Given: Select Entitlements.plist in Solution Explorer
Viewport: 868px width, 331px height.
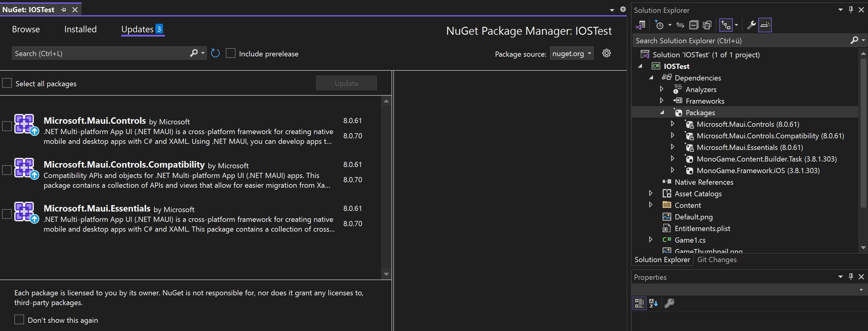Looking at the screenshot, I should [702, 228].
